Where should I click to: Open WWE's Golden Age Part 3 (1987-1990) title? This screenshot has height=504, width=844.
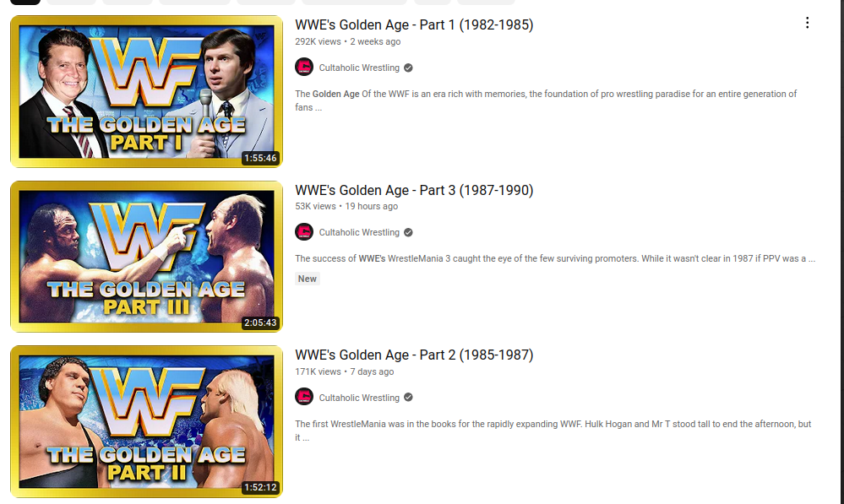point(414,190)
